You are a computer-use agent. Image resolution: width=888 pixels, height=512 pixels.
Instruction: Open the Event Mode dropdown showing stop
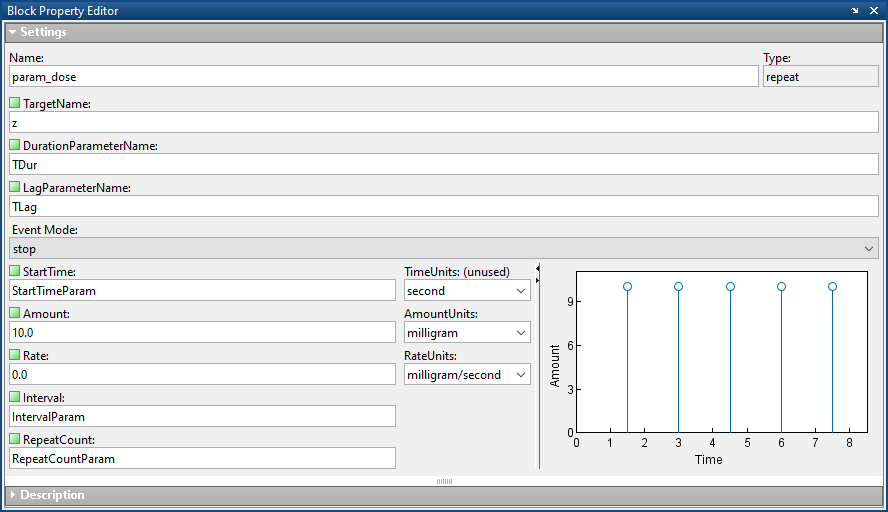444,249
